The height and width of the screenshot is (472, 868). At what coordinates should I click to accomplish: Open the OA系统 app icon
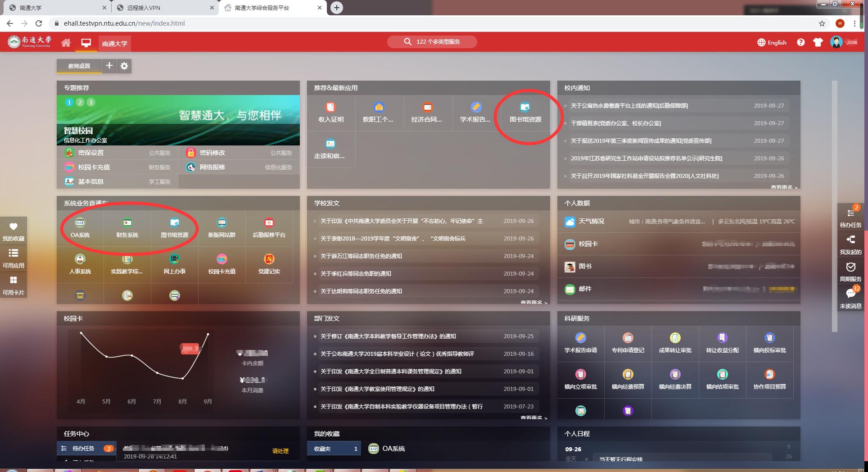click(x=80, y=227)
